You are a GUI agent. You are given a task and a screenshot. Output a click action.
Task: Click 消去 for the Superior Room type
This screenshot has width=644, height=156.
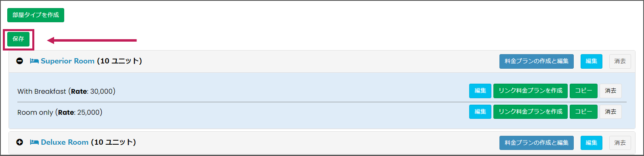[x=620, y=61]
